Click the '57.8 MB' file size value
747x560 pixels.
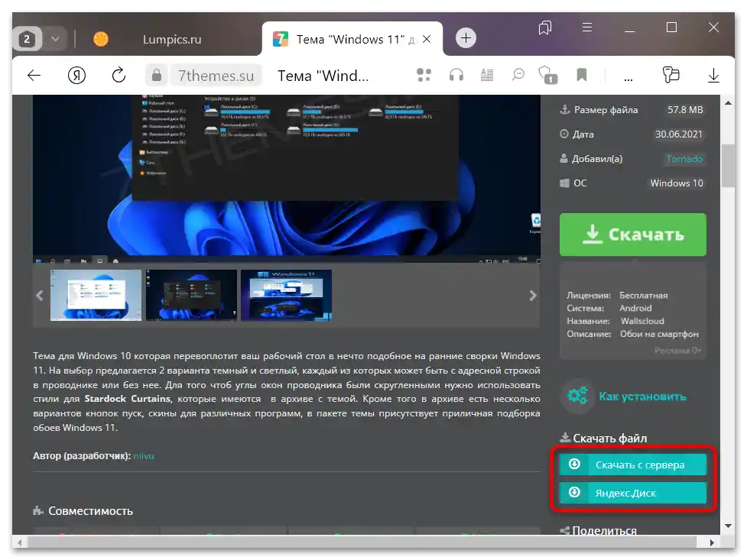pos(685,109)
